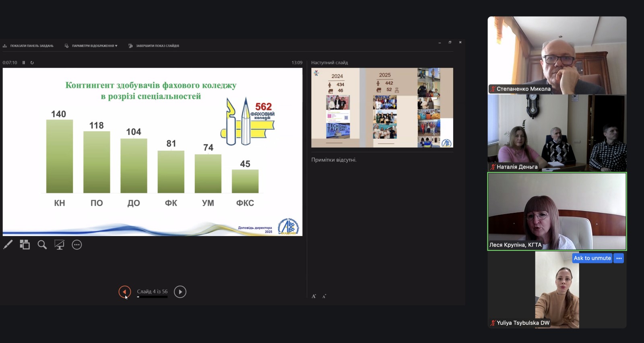Click the 'Наступний слайд' label
644x343 pixels.
coord(329,63)
